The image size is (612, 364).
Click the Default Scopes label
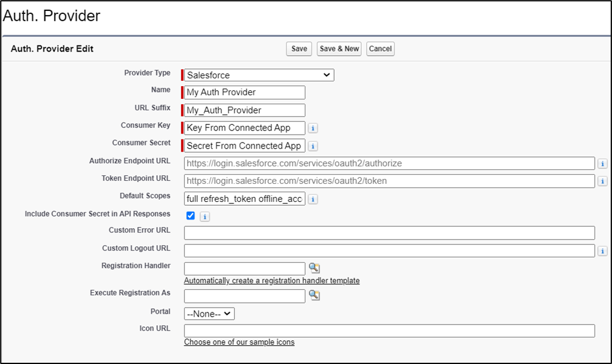coord(144,196)
